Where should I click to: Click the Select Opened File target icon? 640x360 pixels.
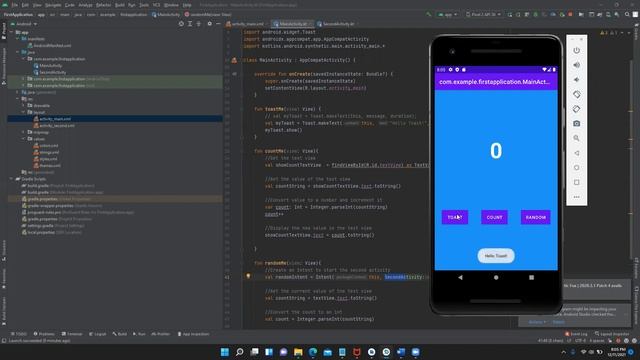pyautogui.click(x=181, y=24)
